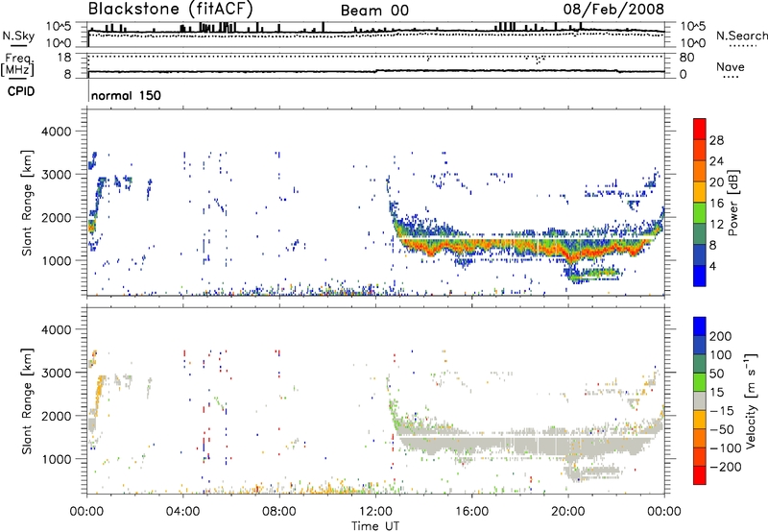Click the '04:00' time axis label
The width and height of the screenshot is (768, 532).
tap(183, 512)
